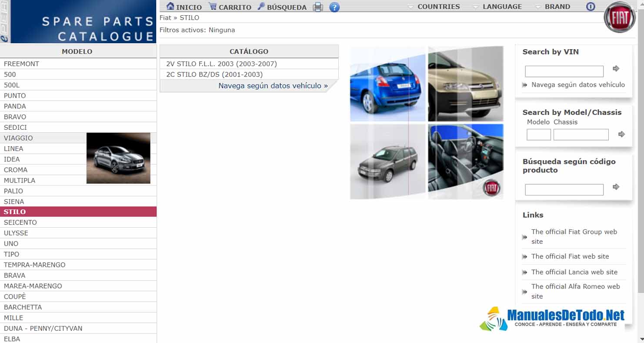Open The official Alfa Romeo web site
The height and width of the screenshot is (343, 644).
tap(575, 291)
